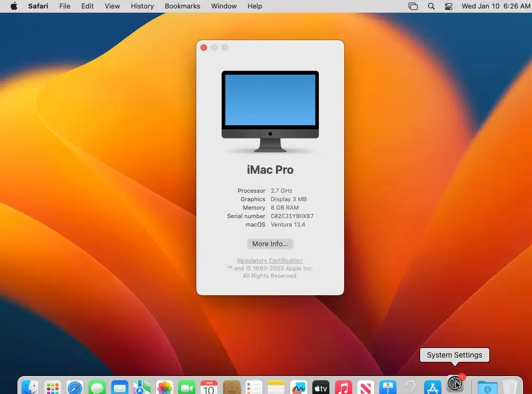Open the View menu

[112, 6]
